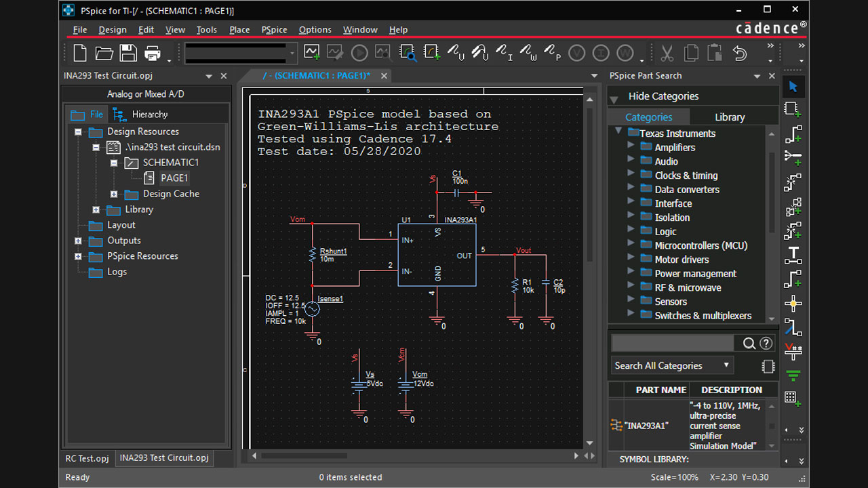Click the Open folder toolbar icon
The image size is (868, 488).
point(104,53)
